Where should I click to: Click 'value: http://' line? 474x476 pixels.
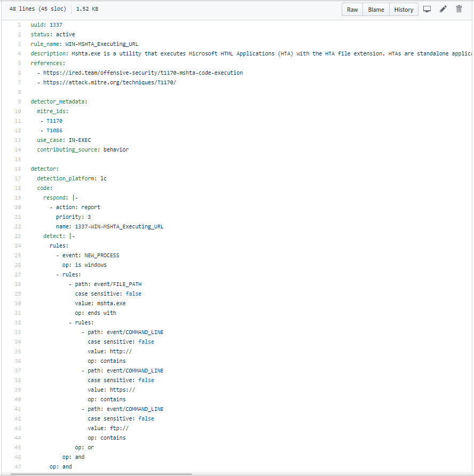click(109, 351)
